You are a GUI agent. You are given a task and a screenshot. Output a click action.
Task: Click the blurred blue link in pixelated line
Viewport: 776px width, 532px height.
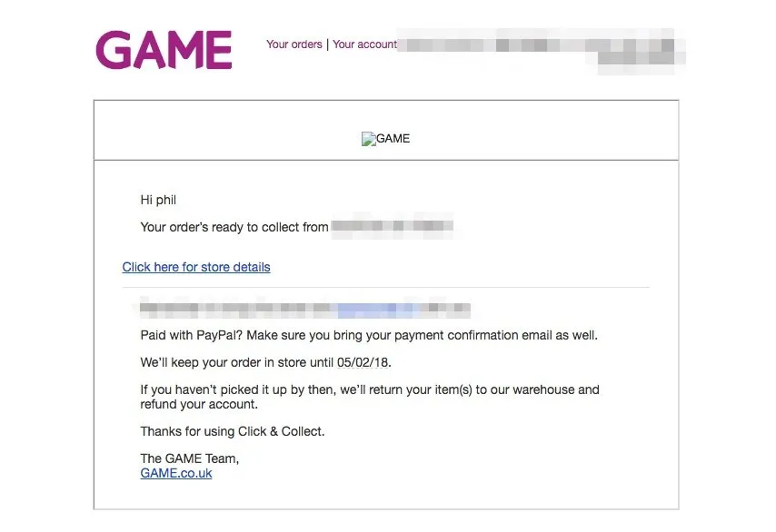pos(376,309)
